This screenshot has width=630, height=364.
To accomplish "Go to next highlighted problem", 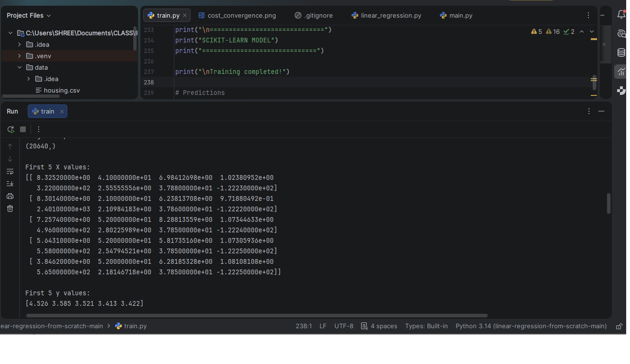I will coord(592,31).
